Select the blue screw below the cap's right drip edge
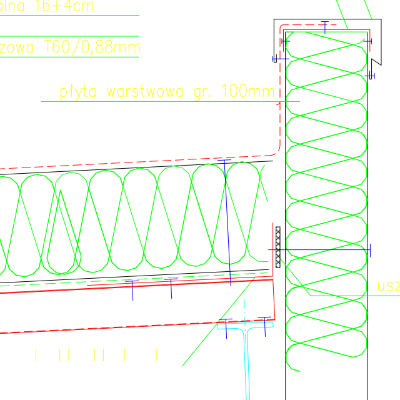400x400 pixels. pos(370,76)
